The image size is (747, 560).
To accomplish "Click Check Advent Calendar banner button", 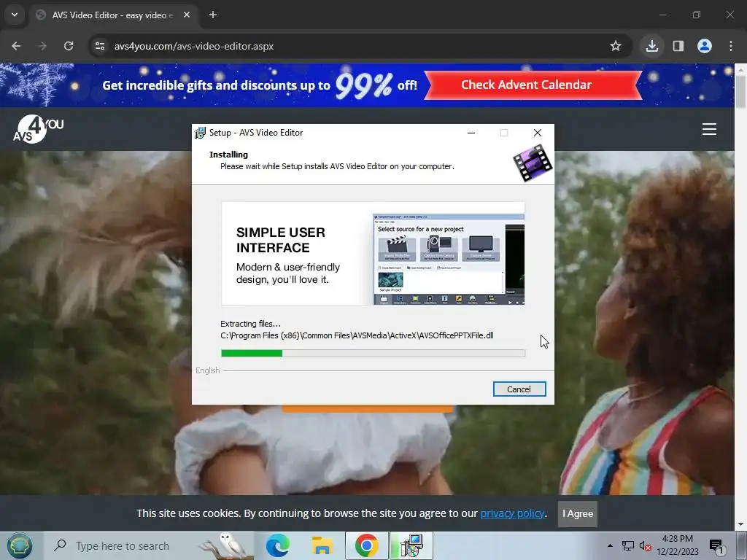I will [x=533, y=85].
